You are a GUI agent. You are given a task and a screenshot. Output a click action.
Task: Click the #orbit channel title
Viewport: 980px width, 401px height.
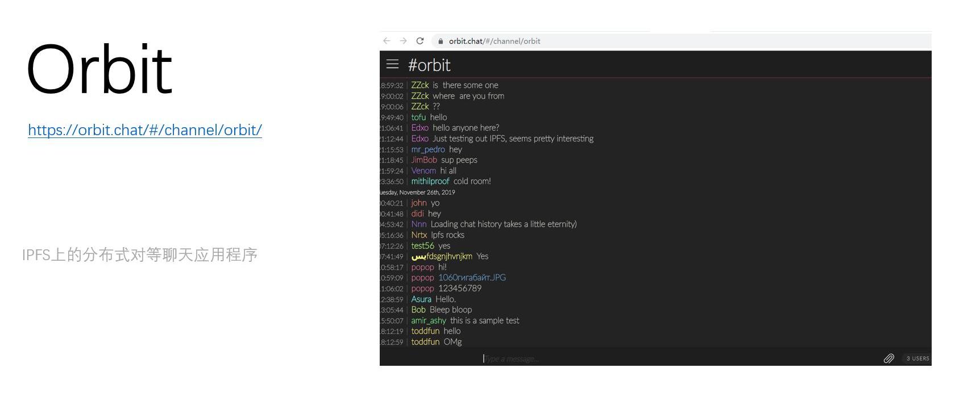pyautogui.click(x=429, y=65)
